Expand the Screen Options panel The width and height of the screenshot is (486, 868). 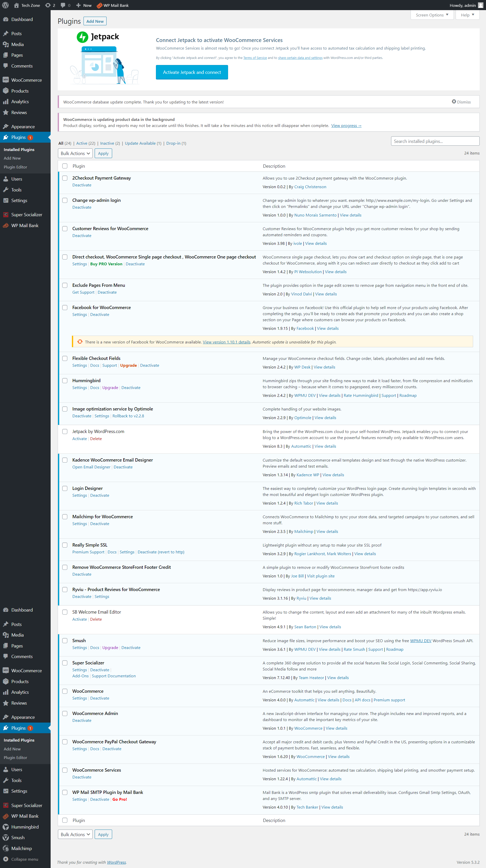[x=432, y=15]
